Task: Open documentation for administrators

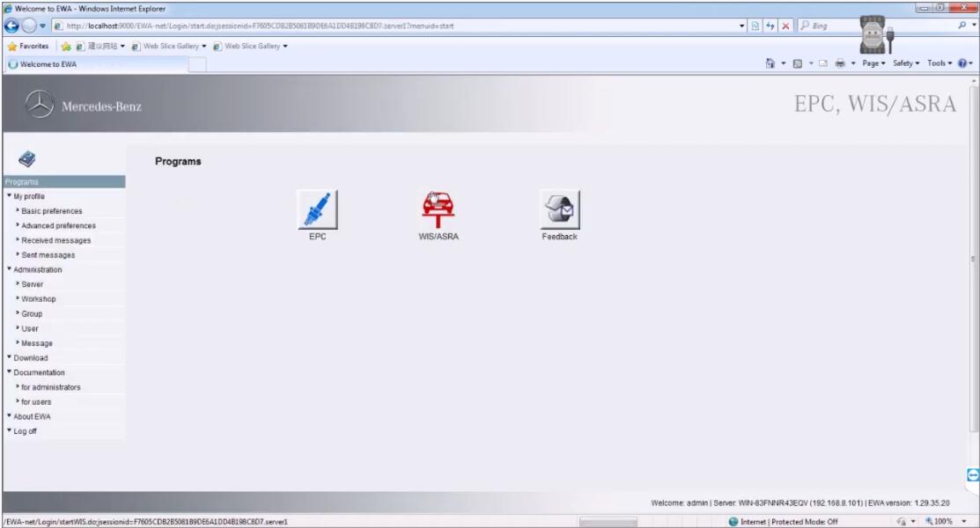Action: pyautogui.click(x=50, y=387)
